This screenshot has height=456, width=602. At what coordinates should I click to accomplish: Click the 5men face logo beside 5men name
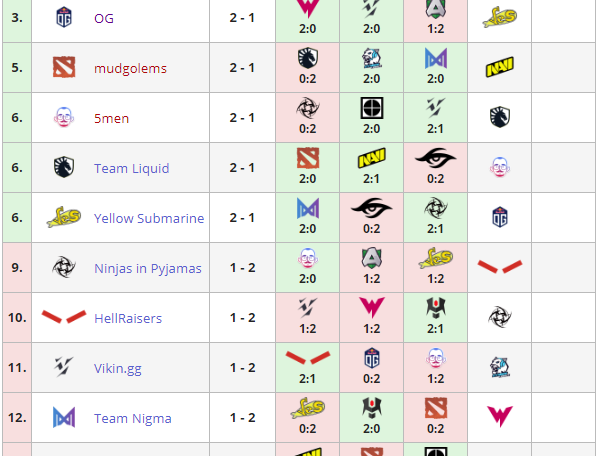coord(64,118)
